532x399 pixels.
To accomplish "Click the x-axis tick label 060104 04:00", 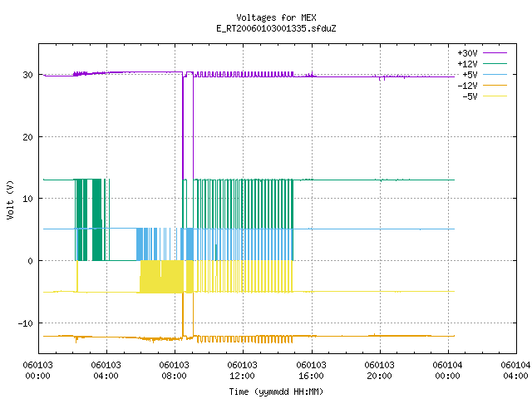I will point(515,371).
